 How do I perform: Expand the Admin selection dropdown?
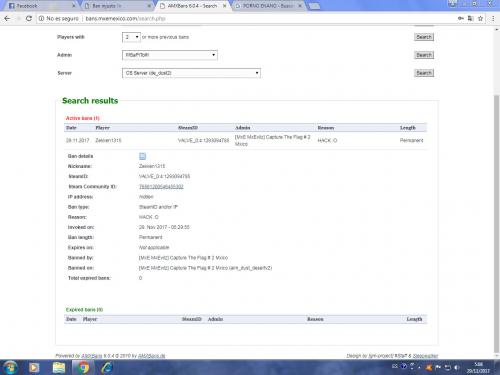(x=170, y=55)
